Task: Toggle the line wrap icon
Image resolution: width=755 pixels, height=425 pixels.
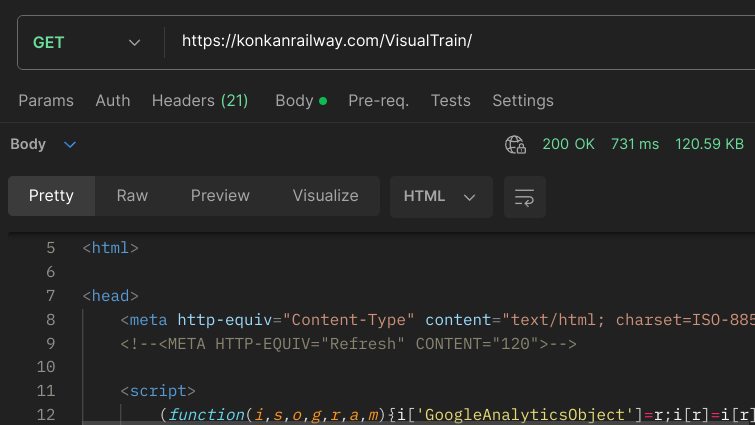Action: pyautogui.click(x=525, y=197)
